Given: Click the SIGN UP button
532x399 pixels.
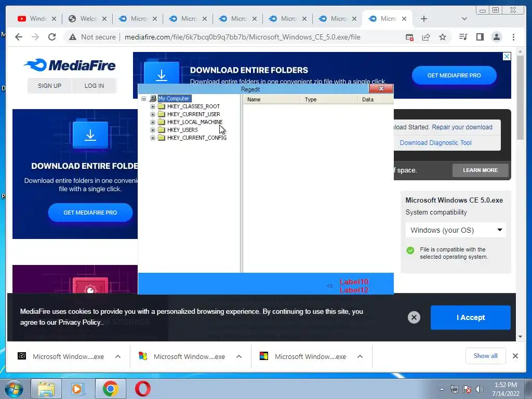Looking at the screenshot, I should [49, 86].
